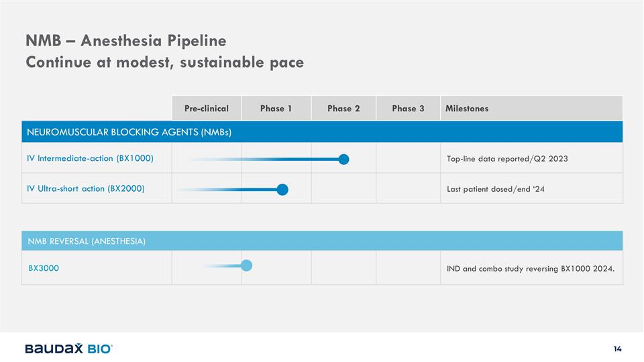Click the Baudax Bio logo

pos(68,349)
